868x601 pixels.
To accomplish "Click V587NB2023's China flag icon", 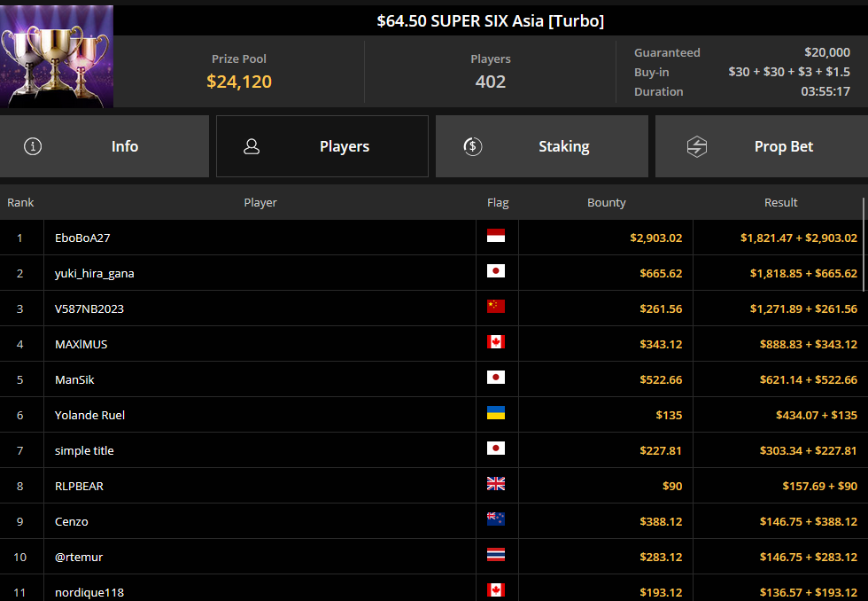I will tap(495, 307).
